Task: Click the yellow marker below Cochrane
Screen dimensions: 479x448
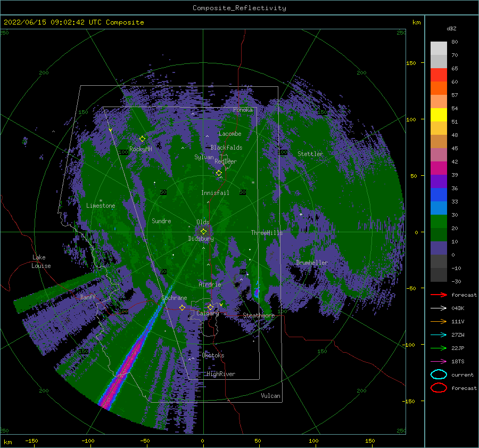Action: [182, 307]
